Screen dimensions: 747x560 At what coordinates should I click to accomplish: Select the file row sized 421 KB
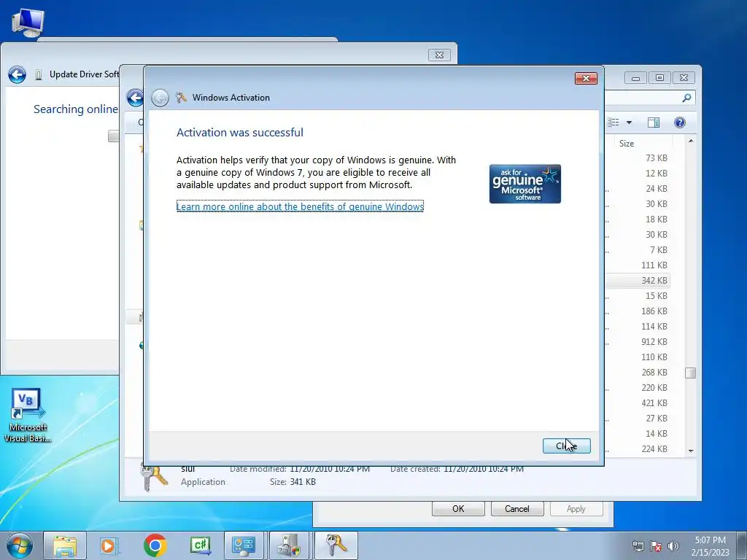(x=638, y=402)
